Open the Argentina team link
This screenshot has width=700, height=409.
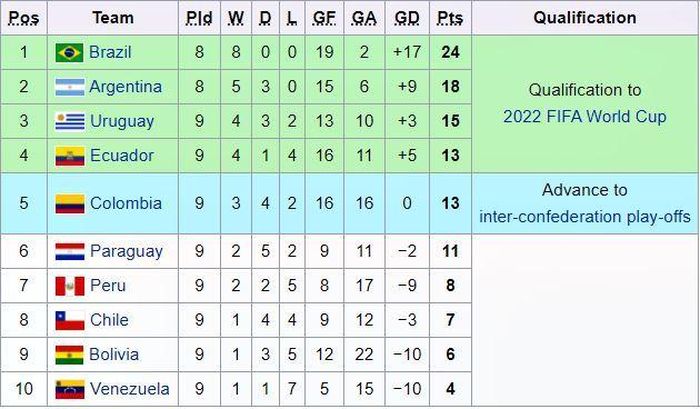click(125, 87)
